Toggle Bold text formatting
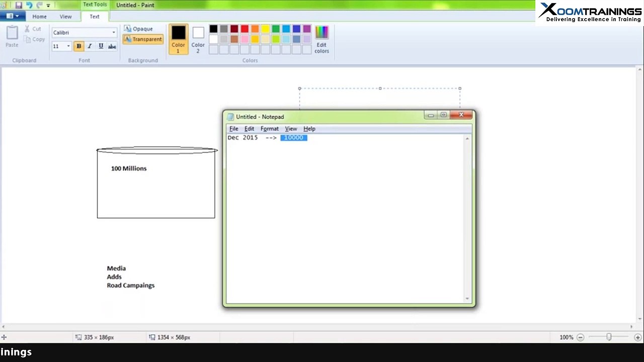 [78, 46]
